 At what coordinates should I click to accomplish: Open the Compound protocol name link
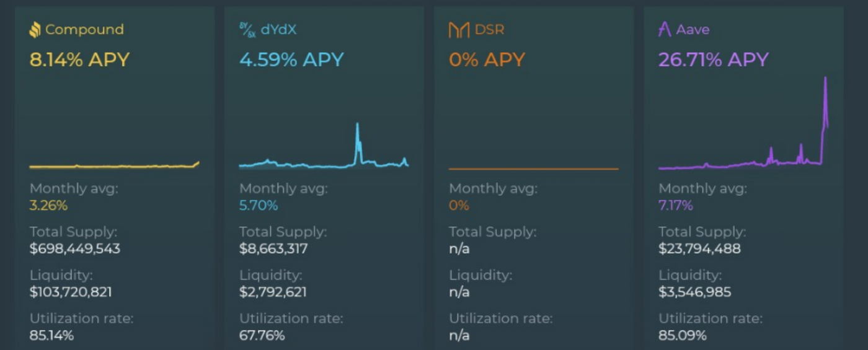coord(84,30)
